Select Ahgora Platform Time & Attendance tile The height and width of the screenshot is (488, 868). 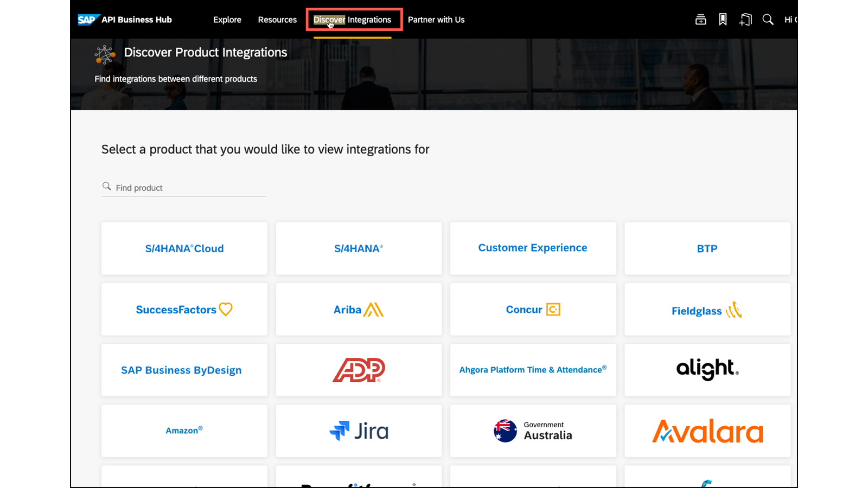[x=533, y=370]
